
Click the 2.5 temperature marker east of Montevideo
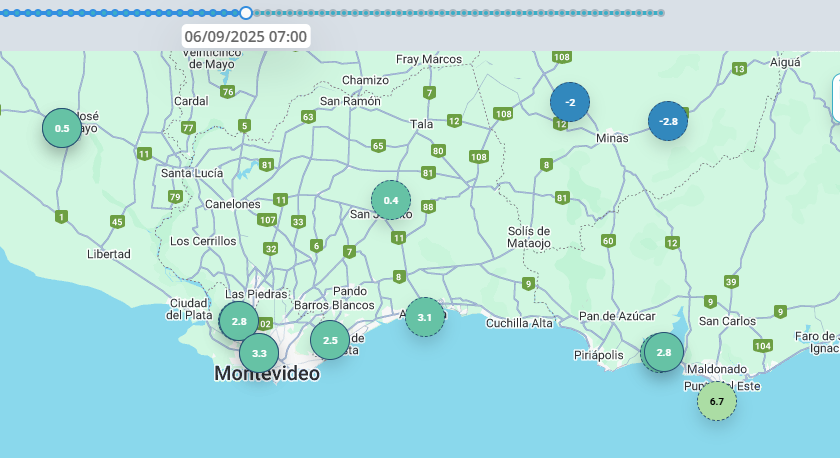point(330,340)
